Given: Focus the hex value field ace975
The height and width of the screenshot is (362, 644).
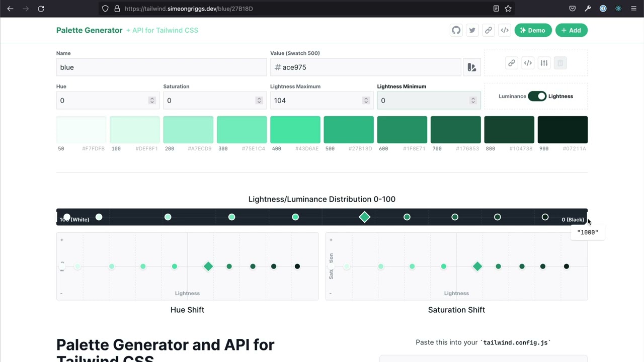Looking at the screenshot, I should (x=366, y=67).
